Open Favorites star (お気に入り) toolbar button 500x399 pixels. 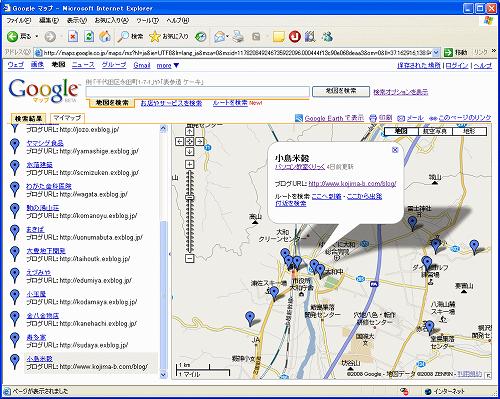169,36
